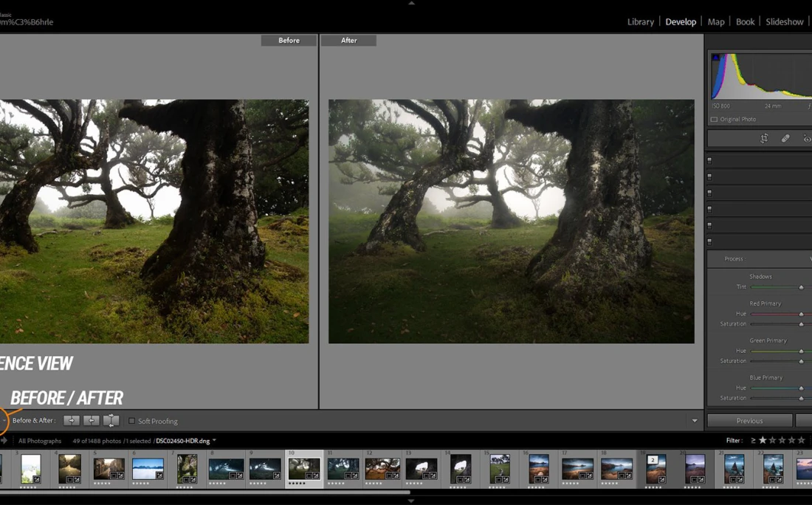
Task: Switch to the Library module
Action: 640,22
